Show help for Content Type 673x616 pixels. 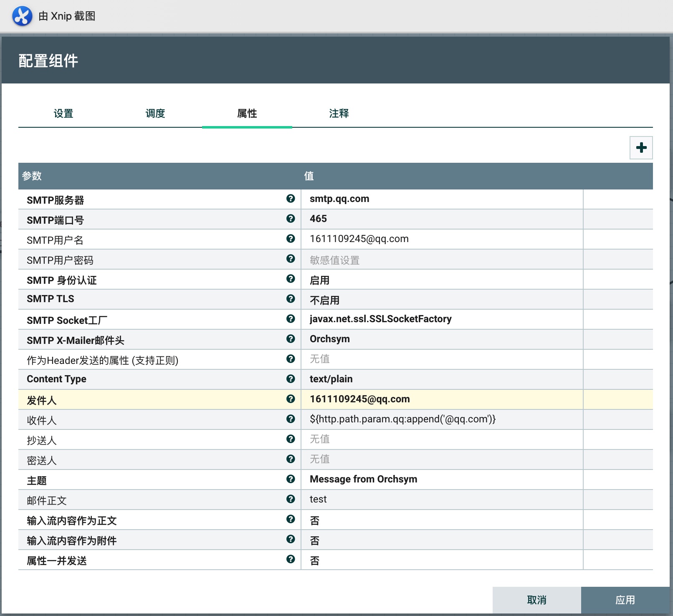[x=291, y=379]
